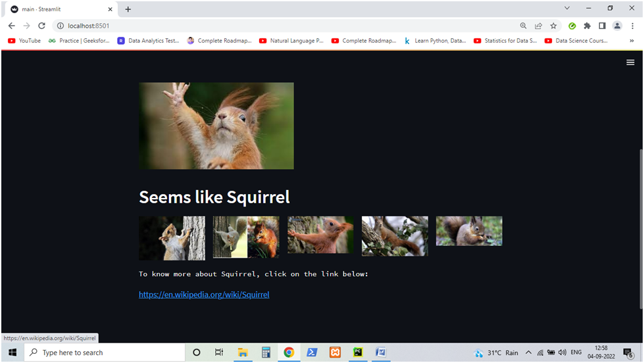Open Chrome three-dot menu

633,26
